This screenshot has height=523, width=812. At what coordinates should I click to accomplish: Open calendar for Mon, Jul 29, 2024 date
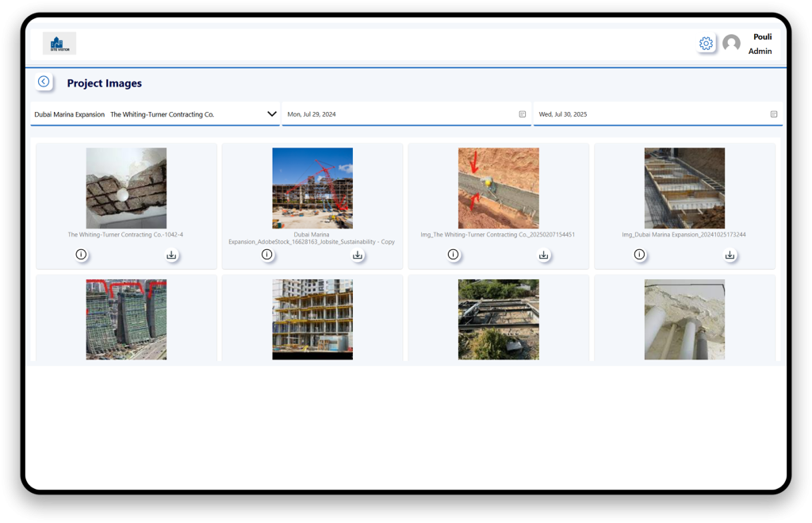pos(523,114)
